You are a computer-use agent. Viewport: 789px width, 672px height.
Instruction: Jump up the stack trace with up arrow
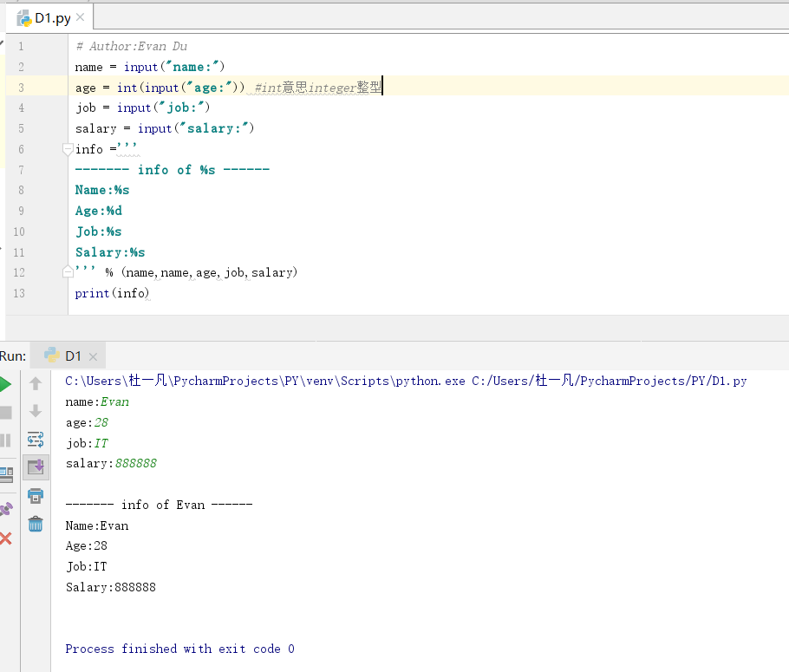(36, 383)
